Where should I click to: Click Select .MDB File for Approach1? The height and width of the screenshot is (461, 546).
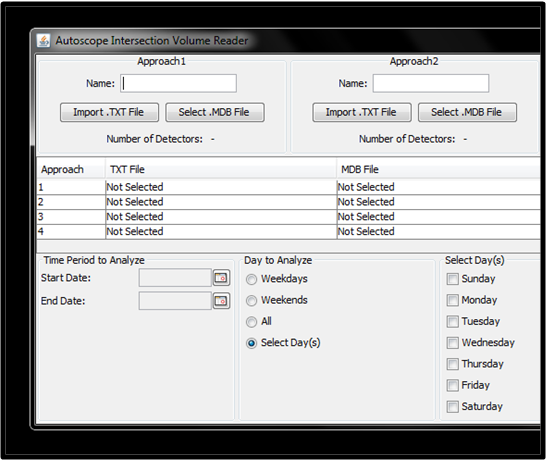click(215, 112)
